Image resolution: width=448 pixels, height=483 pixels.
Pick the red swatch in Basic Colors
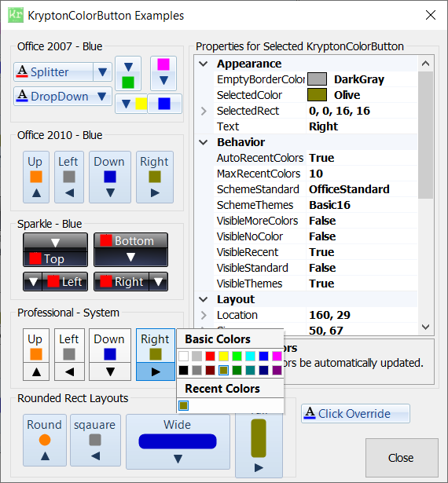[211, 357]
